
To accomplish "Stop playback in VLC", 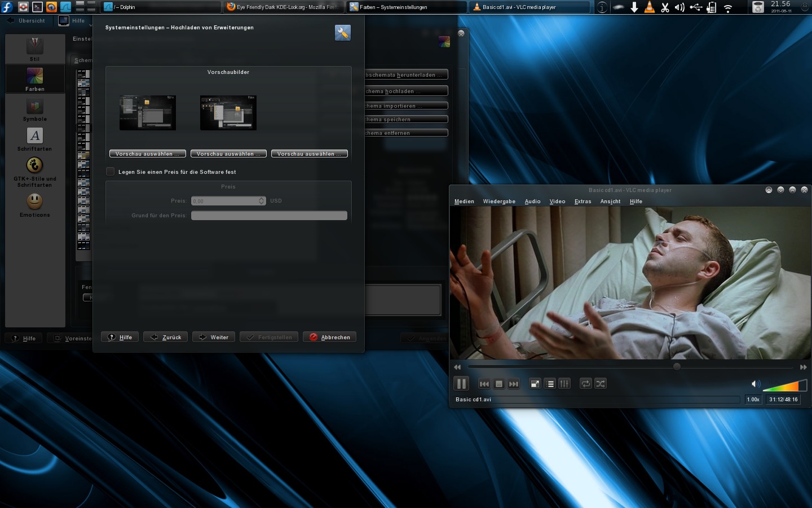I will point(499,384).
